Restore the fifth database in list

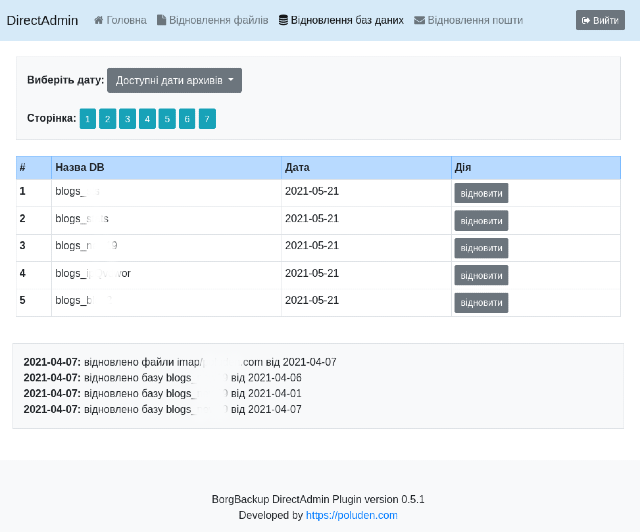coord(481,302)
